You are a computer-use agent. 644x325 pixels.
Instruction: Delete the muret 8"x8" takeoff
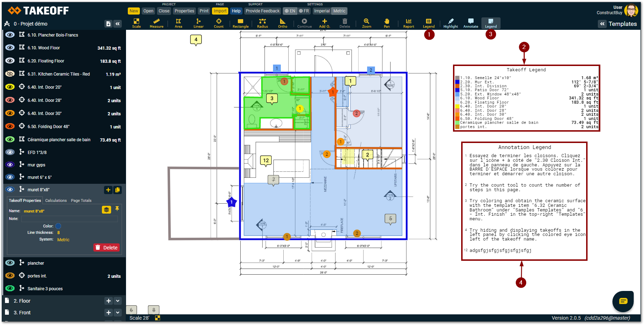pos(107,248)
